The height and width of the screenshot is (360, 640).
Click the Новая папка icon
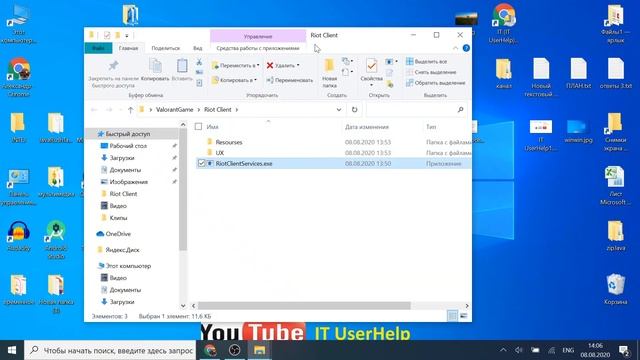point(329,65)
